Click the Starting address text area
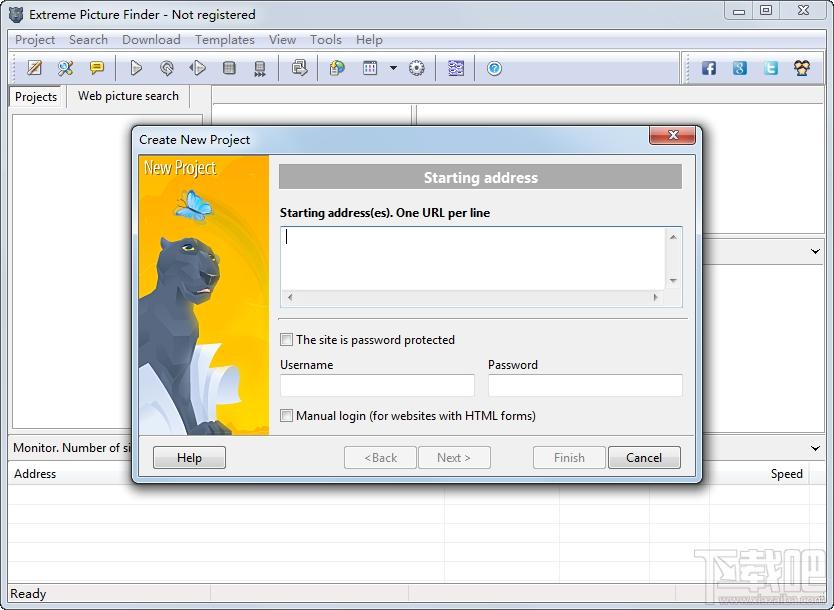This screenshot has width=834, height=610. pos(472,257)
